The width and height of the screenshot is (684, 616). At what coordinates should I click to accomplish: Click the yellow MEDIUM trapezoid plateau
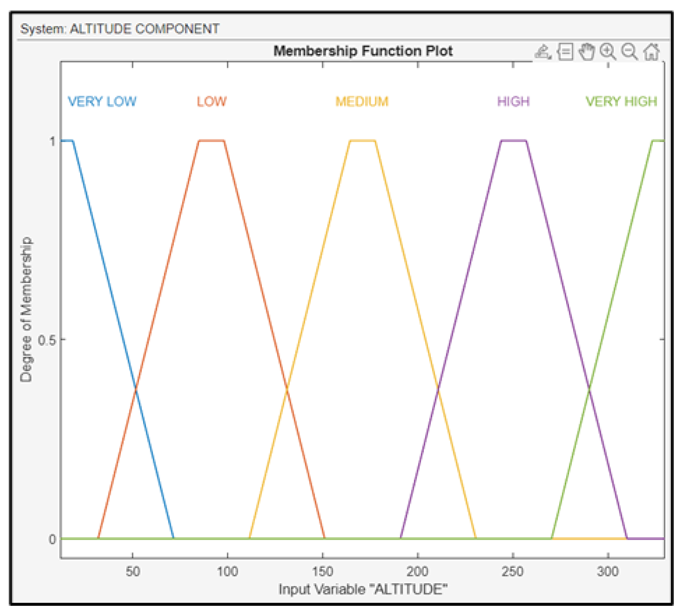tap(363, 141)
